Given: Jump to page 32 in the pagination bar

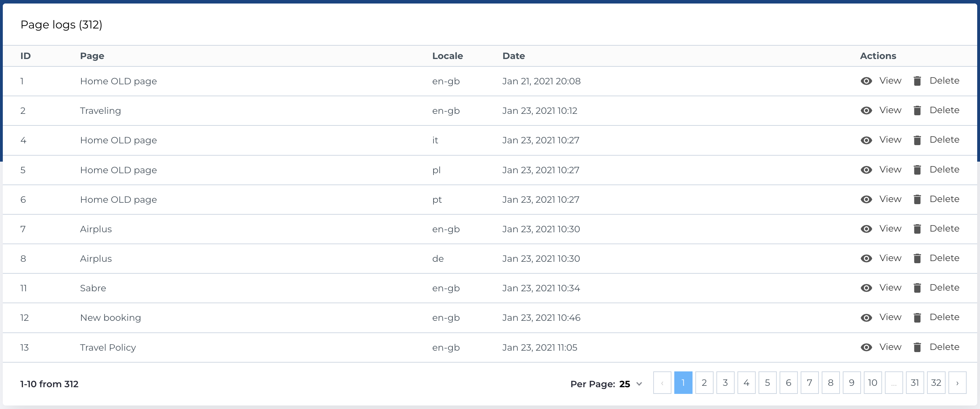Looking at the screenshot, I should coord(936,383).
